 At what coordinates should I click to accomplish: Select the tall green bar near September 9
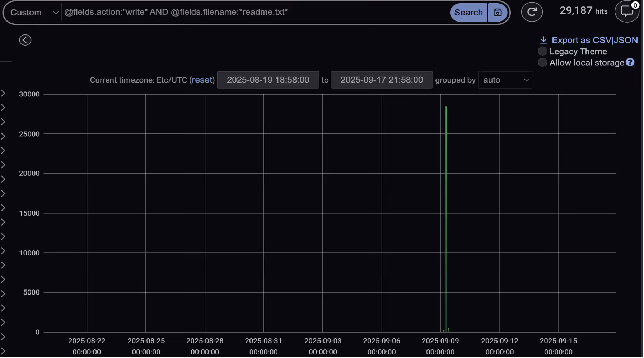click(446, 215)
